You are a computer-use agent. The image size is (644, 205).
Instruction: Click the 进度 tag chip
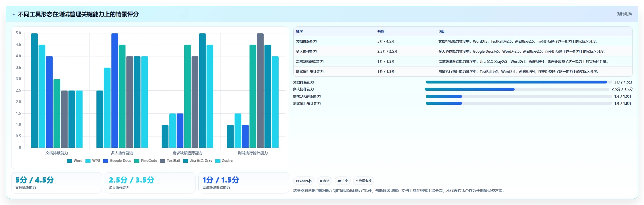(x=343, y=181)
